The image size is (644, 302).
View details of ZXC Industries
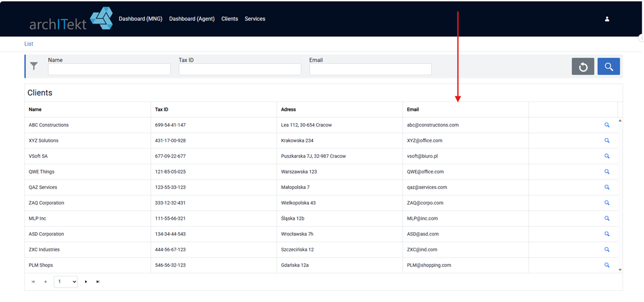607,250
